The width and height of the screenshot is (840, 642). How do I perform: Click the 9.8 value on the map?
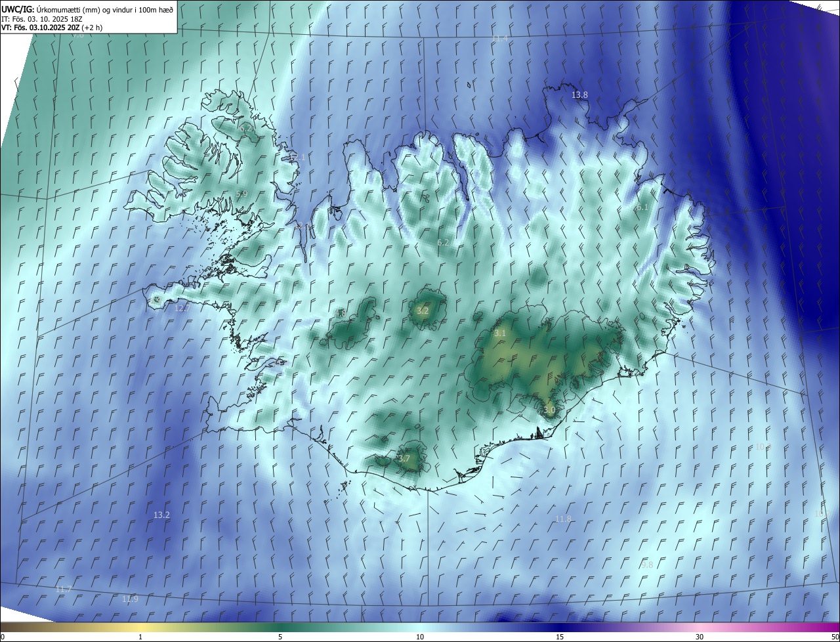(x=647, y=565)
